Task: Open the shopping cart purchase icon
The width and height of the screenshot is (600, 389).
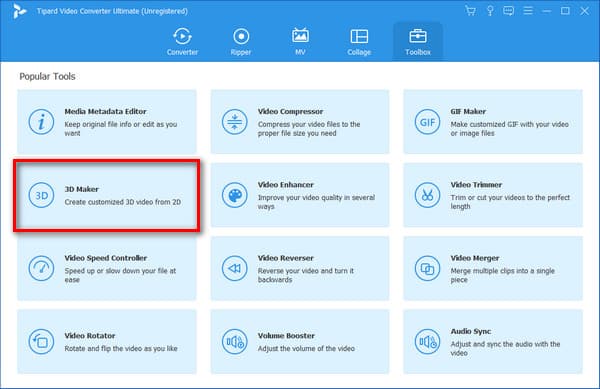Action: [x=470, y=11]
